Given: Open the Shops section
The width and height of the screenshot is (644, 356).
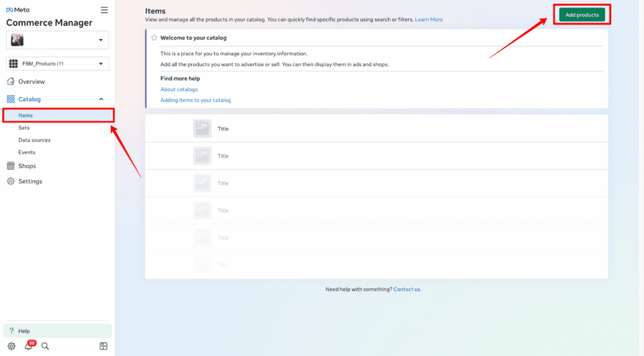Looking at the screenshot, I should (27, 166).
